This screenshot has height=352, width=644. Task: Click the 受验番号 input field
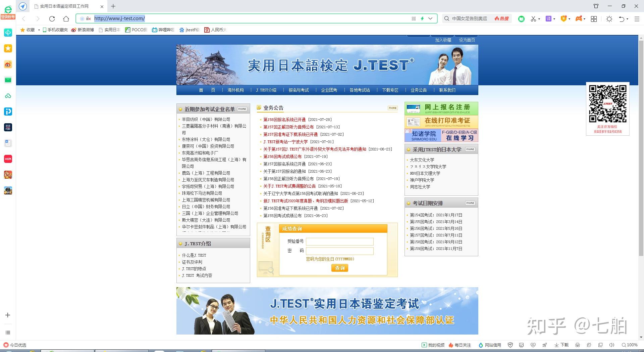coord(340,241)
